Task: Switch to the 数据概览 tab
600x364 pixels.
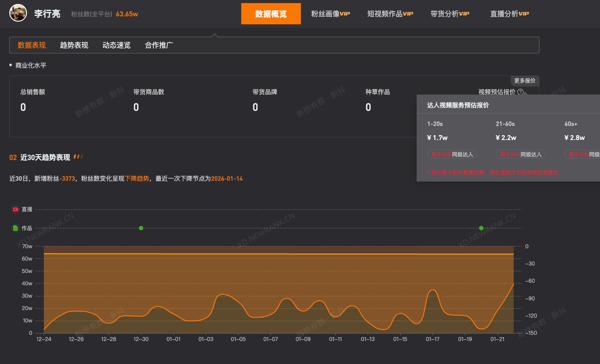Action: [x=271, y=14]
